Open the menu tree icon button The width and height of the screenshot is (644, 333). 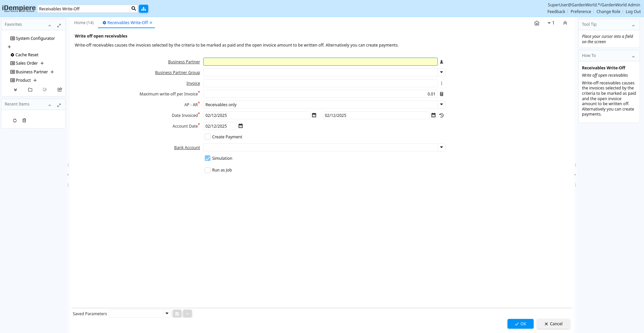coord(144,9)
